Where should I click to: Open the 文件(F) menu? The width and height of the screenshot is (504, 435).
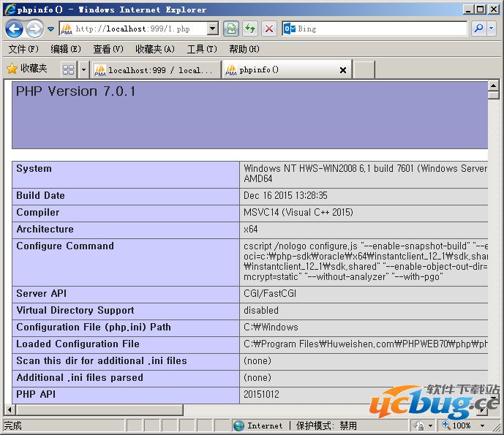pos(23,49)
